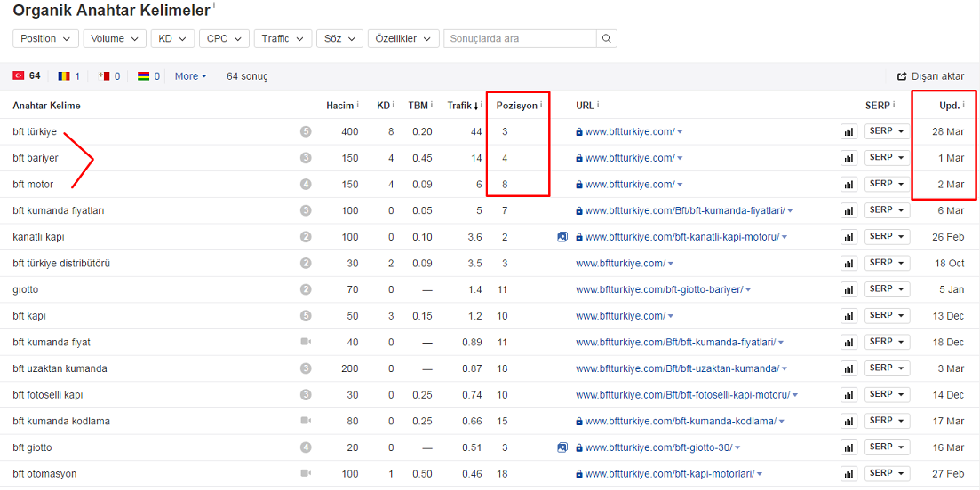The height and width of the screenshot is (490, 980).
Task: Click keyword bft uzaktan kumanda
Action: coord(60,368)
